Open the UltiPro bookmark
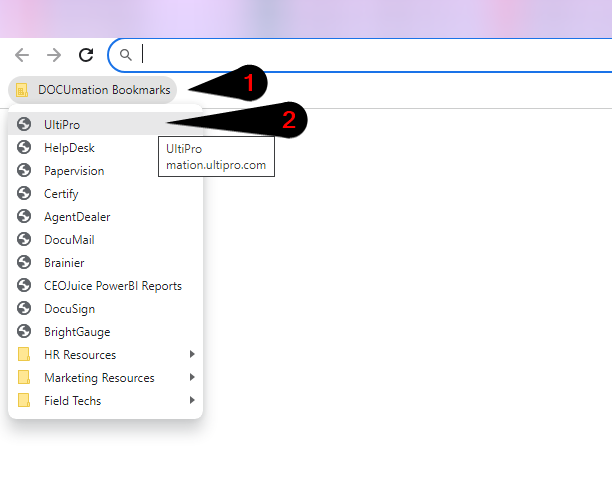Image resolution: width=612 pixels, height=496 pixels. [105, 124]
